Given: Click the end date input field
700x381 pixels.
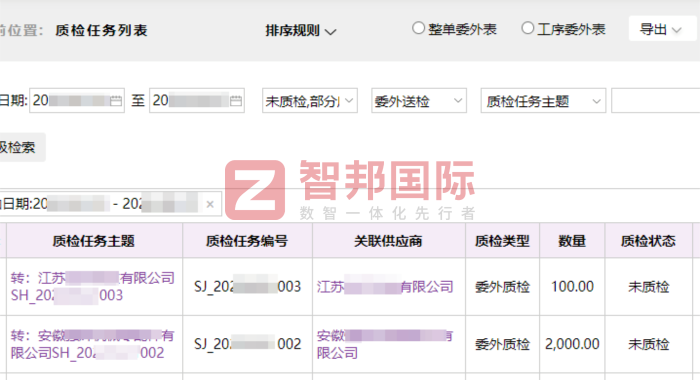Looking at the screenshot, I should point(196,100).
